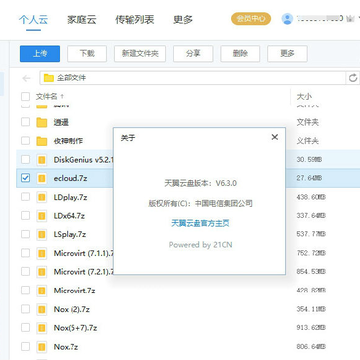The height and width of the screenshot is (360, 360).
Task: Click the Nox(5+7).7z archive icon
Action: [42, 328]
